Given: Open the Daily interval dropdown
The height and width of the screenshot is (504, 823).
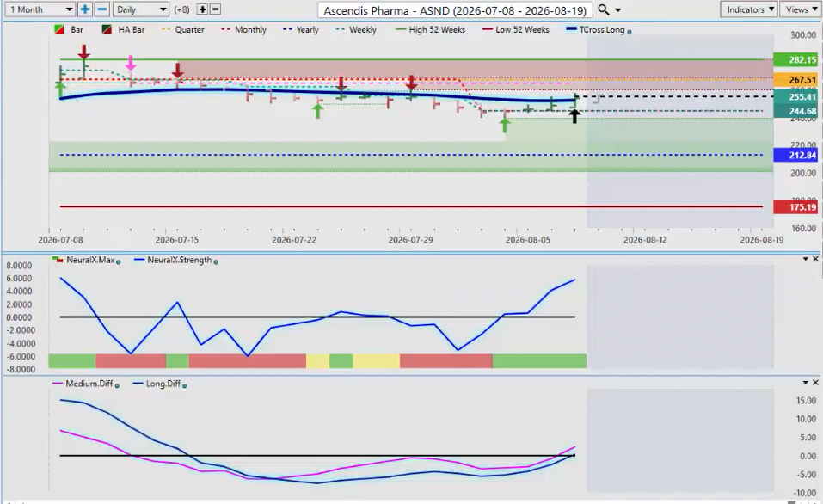Looking at the screenshot, I should point(141,9).
